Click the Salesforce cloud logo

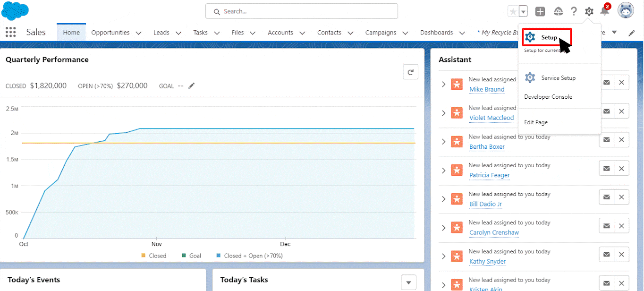pyautogui.click(x=15, y=11)
